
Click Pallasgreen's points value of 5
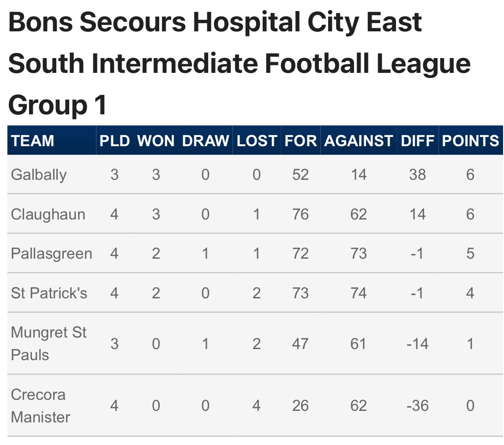[x=470, y=254]
